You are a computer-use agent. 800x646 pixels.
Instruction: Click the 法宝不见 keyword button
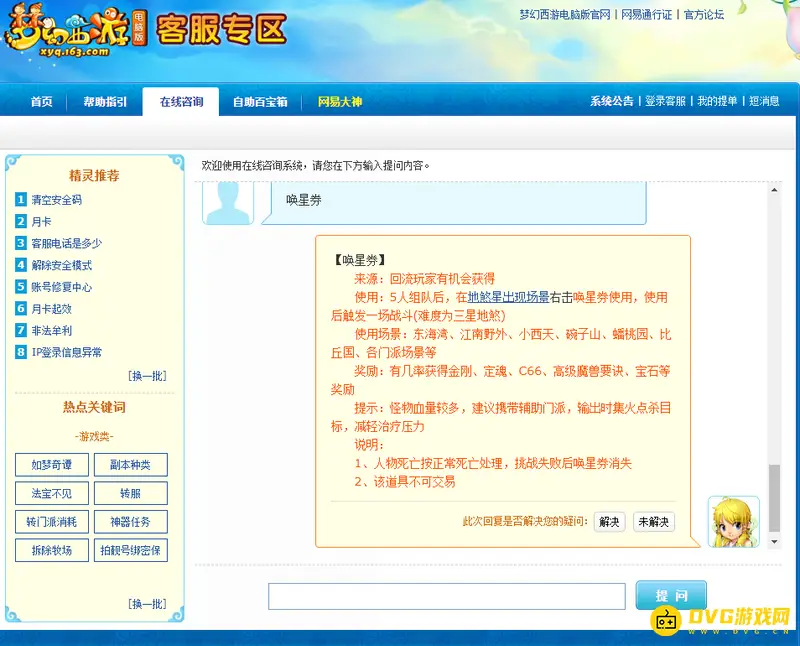pos(52,493)
